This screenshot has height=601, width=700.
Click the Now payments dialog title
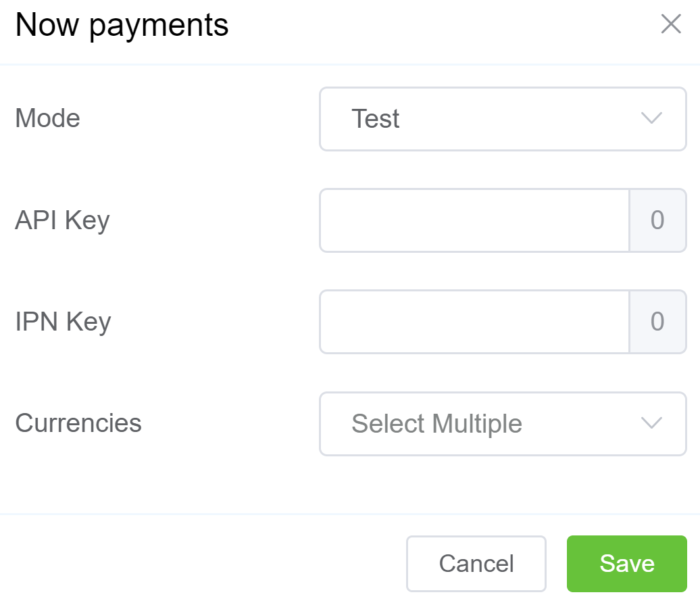(x=122, y=26)
